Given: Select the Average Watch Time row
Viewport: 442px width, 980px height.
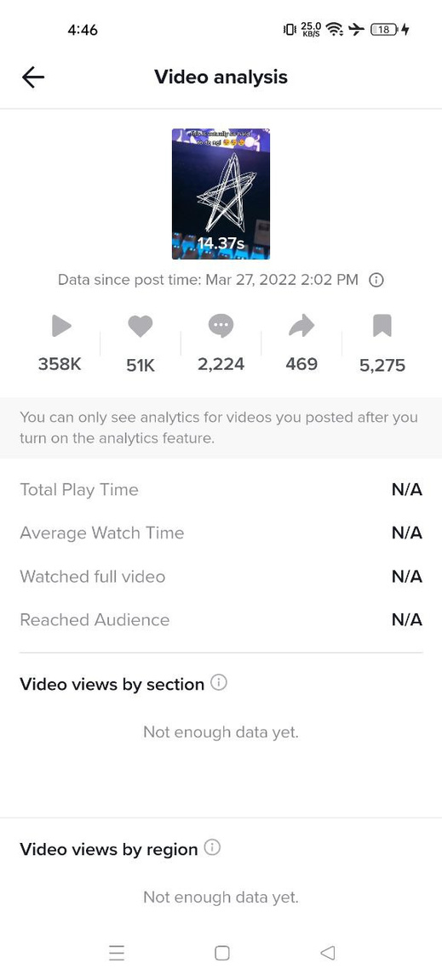Looking at the screenshot, I should coord(221,533).
